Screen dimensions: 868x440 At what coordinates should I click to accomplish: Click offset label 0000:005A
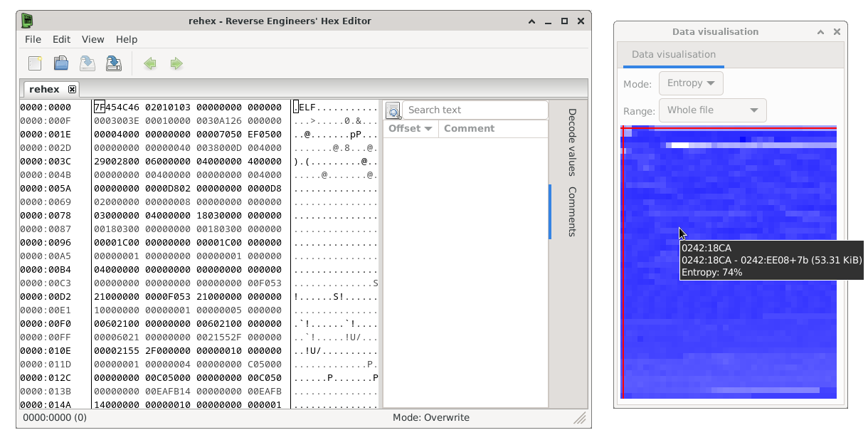(x=46, y=189)
